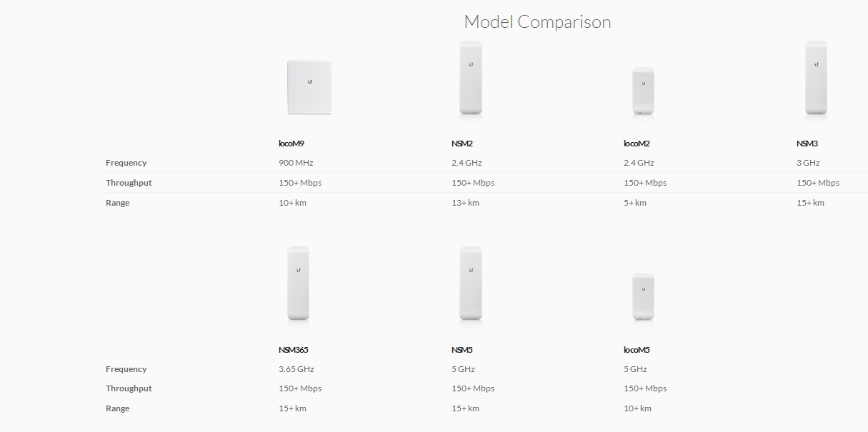Click the first row's Throughput label
The image size is (868, 432).
point(129,183)
